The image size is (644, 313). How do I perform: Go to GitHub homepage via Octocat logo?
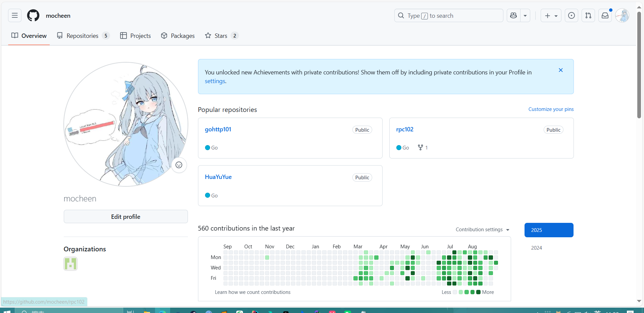(x=33, y=15)
